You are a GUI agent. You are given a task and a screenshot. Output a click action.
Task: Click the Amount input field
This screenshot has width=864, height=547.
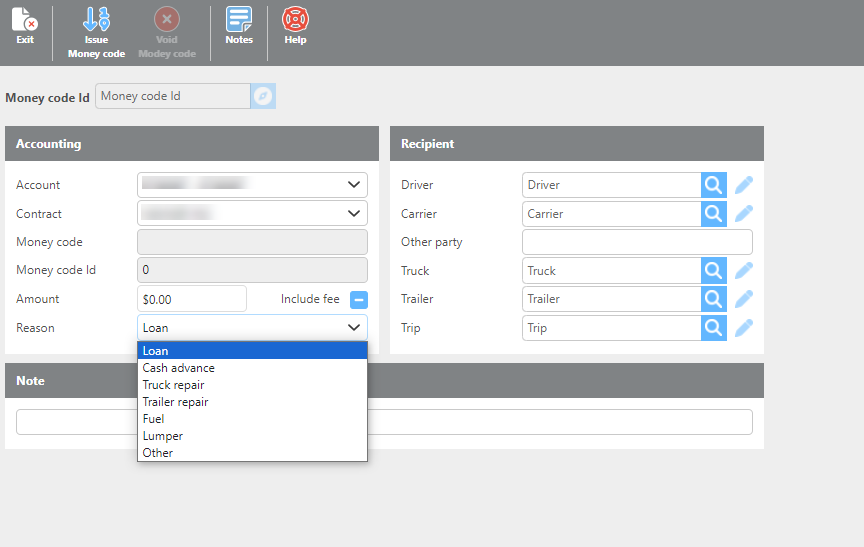[x=191, y=299]
